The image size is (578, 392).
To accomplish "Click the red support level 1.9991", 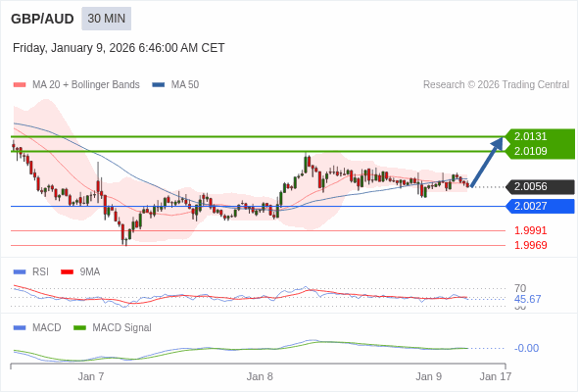I will [x=530, y=231].
